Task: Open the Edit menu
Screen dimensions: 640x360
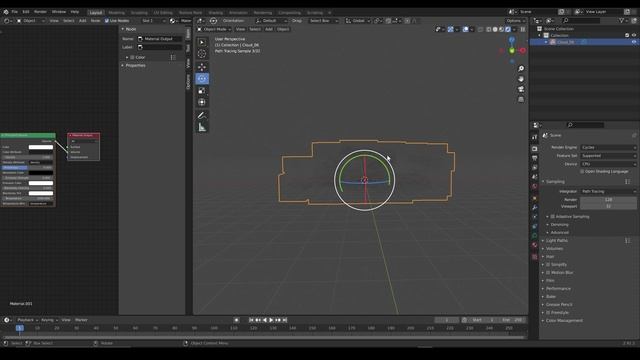Action: coord(26,12)
